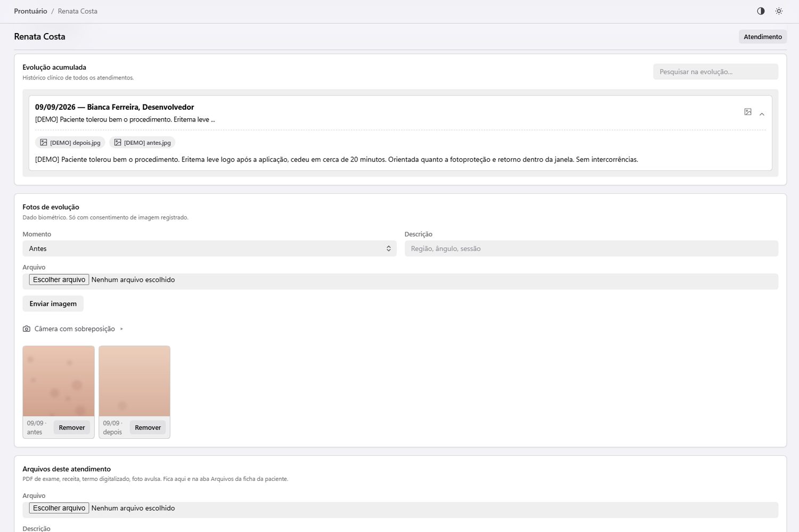
Task: Click the camera icon beside Câmera com sobreposição
Action: pyautogui.click(x=27, y=329)
